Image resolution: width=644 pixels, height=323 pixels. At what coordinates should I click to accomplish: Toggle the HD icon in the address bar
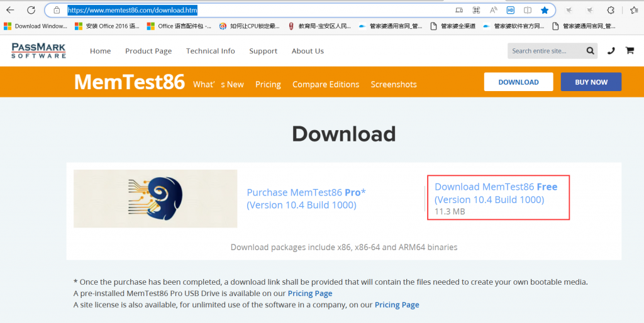(511, 10)
